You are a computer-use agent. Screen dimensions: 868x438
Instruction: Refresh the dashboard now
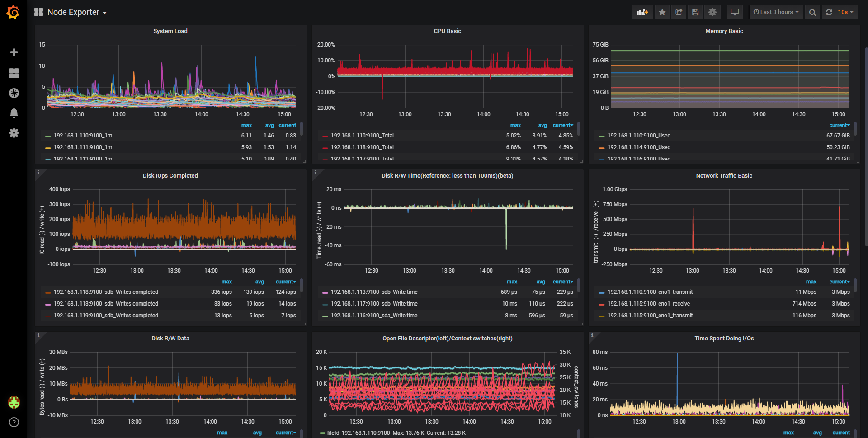pos(829,12)
